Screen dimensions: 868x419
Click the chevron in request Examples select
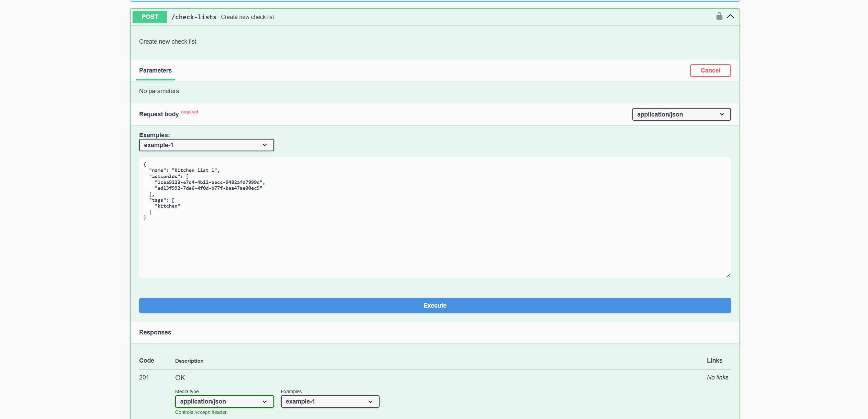[x=264, y=145]
